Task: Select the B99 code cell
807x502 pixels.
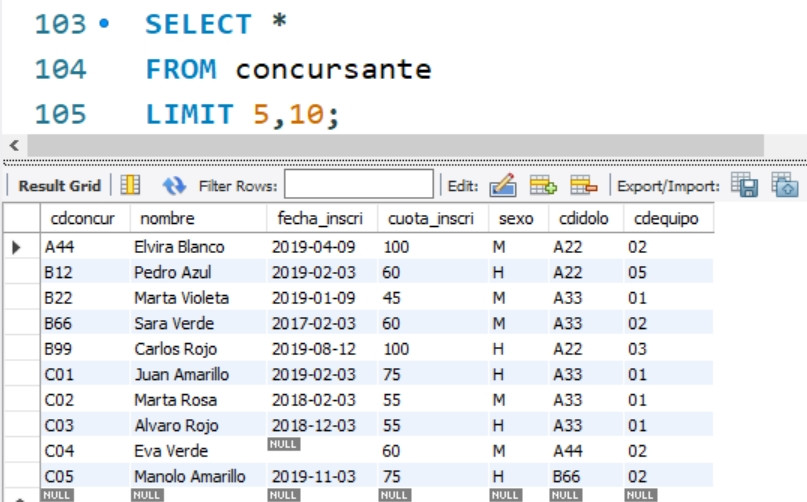Action: pyautogui.click(x=85, y=349)
